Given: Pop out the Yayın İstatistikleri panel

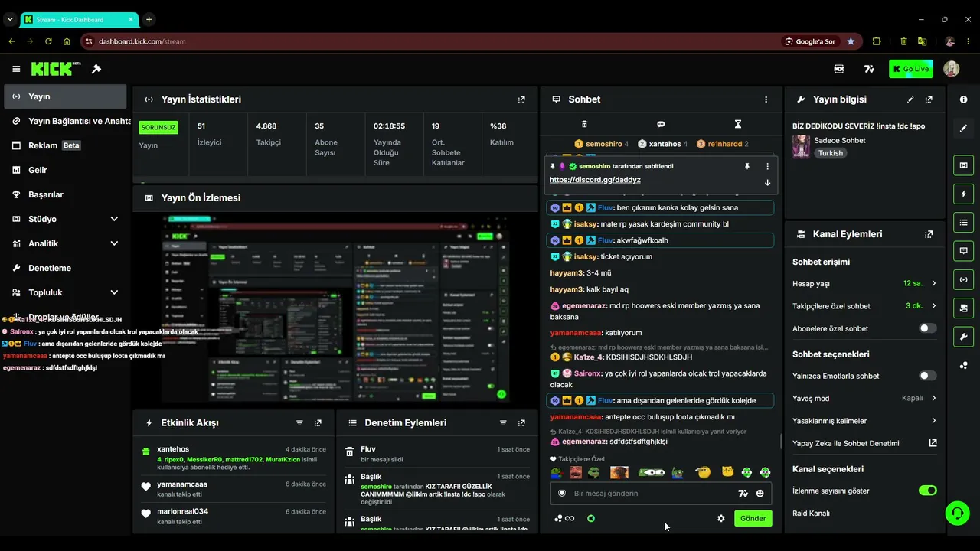Looking at the screenshot, I should click(x=521, y=99).
